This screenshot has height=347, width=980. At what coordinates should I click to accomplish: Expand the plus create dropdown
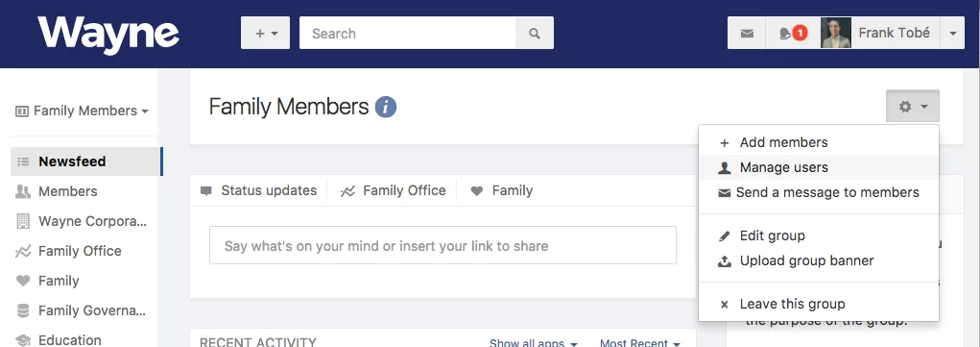click(x=266, y=34)
